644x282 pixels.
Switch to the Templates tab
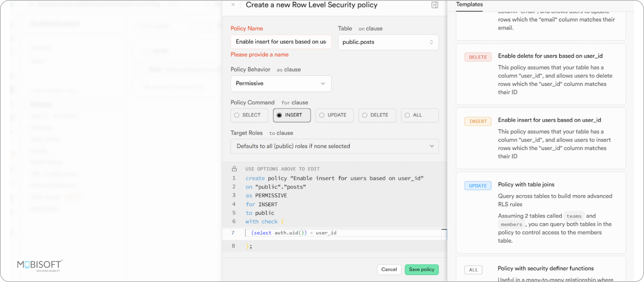(x=469, y=5)
